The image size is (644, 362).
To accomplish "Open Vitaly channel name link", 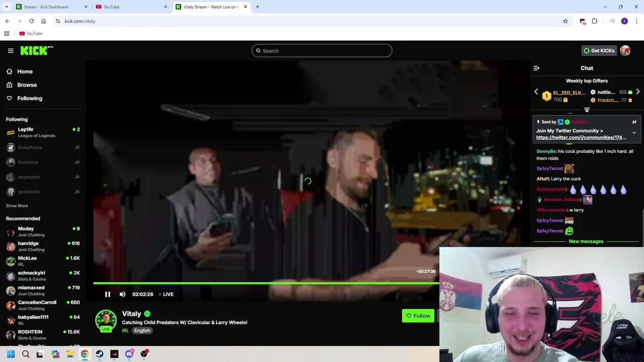I will (x=131, y=314).
